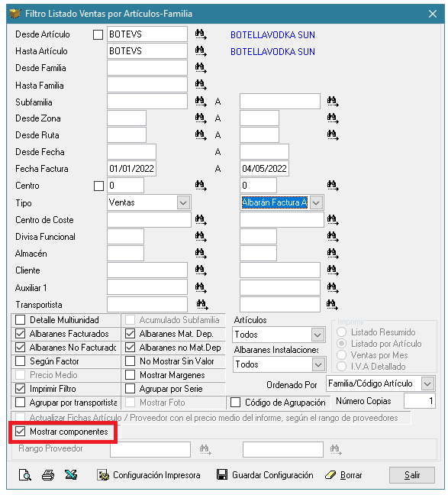Expand the Artículos Todos combo box
This screenshot has width=448, height=495.
click(x=317, y=335)
